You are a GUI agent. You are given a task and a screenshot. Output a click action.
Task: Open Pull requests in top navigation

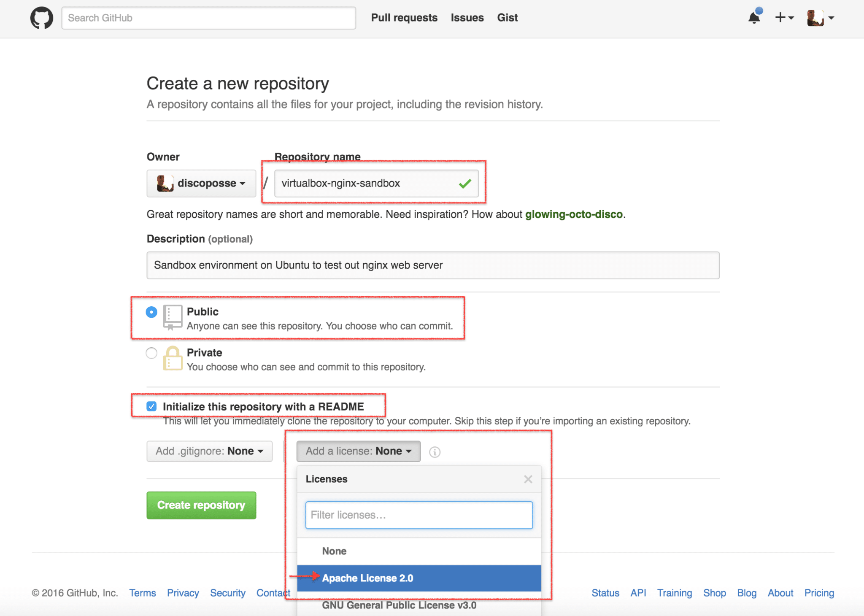[404, 18]
